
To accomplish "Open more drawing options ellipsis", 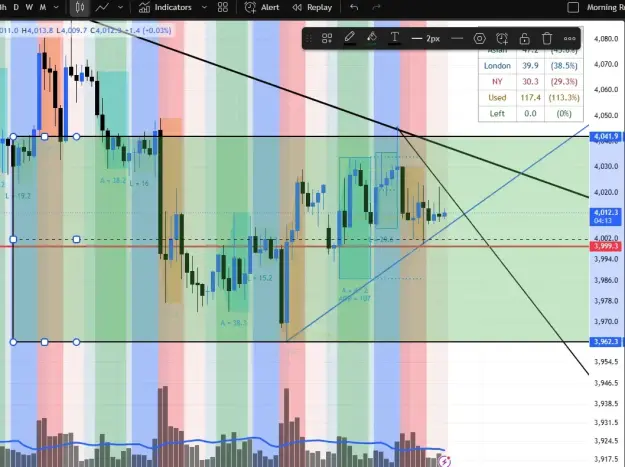I will coord(570,39).
